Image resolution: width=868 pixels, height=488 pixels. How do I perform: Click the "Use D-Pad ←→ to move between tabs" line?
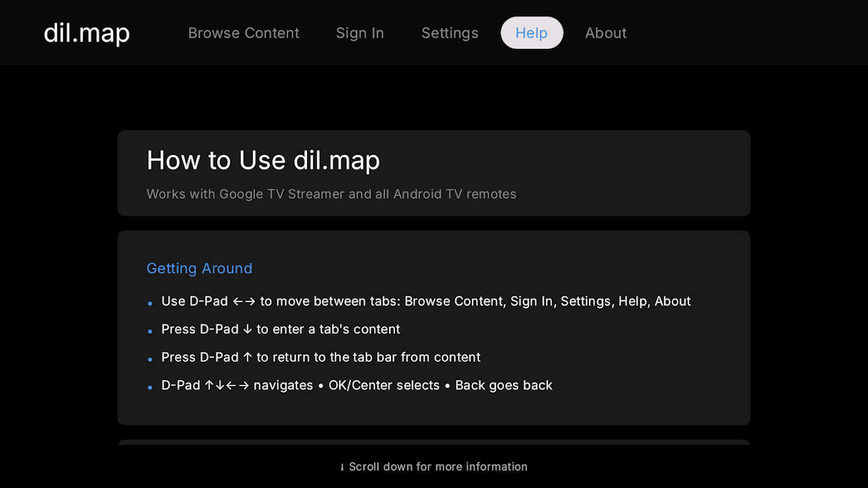click(x=426, y=301)
